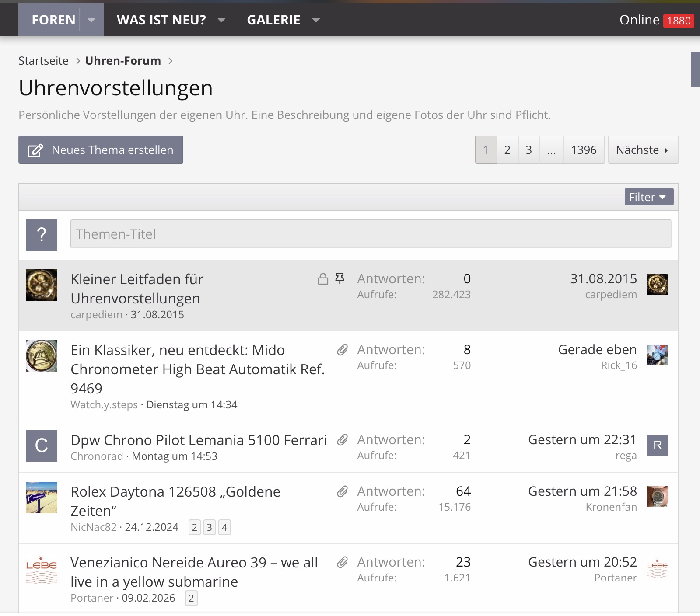The image size is (700, 616).
Task: Open the Mido Chronometer High Beat thread
Action: click(x=197, y=369)
